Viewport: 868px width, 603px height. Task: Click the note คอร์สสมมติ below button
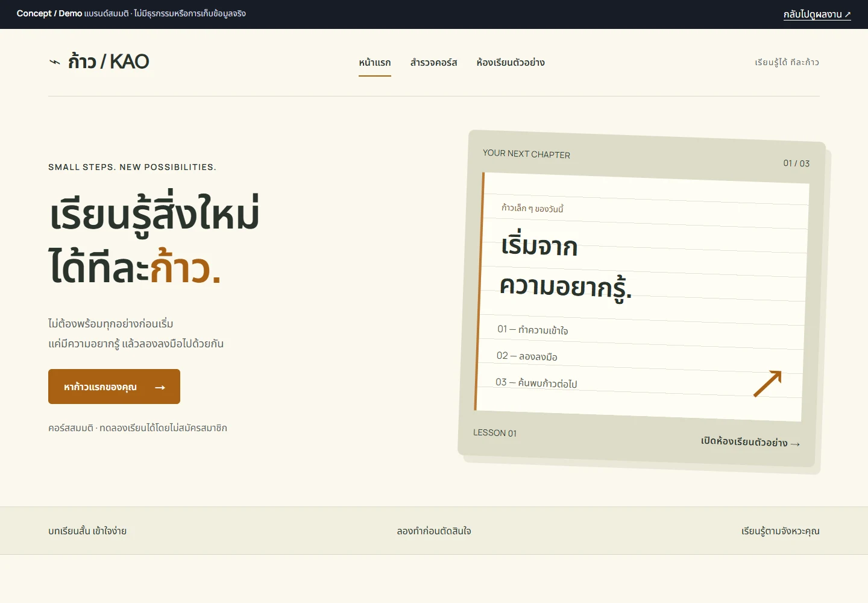click(137, 428)
